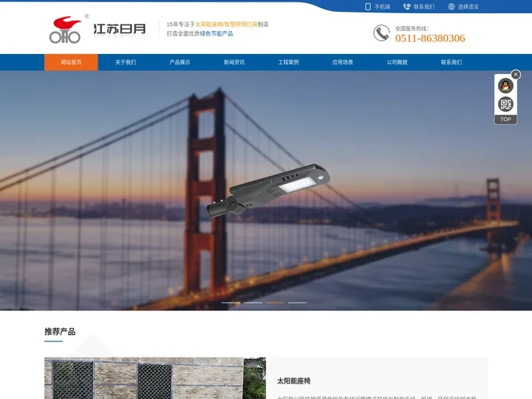Click the hotline telephone handset icon
This screenshot has height=399, width=532.
coord(382,33)
